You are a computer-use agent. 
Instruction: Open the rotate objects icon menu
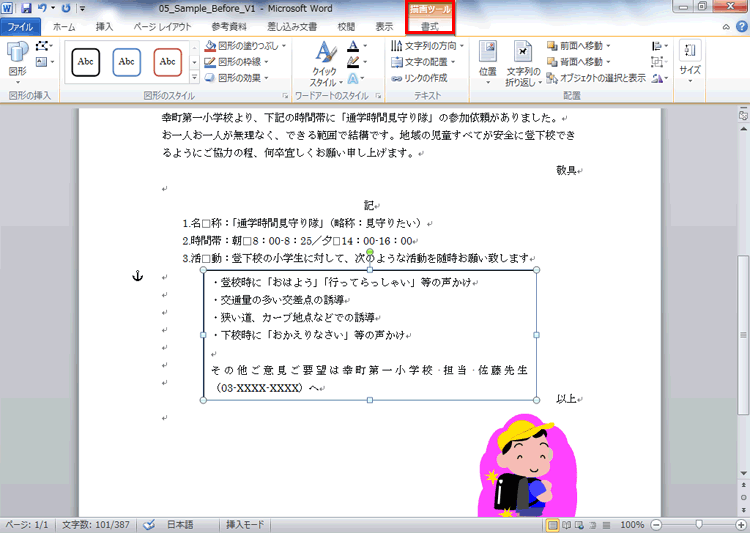(x=660, y=78)
